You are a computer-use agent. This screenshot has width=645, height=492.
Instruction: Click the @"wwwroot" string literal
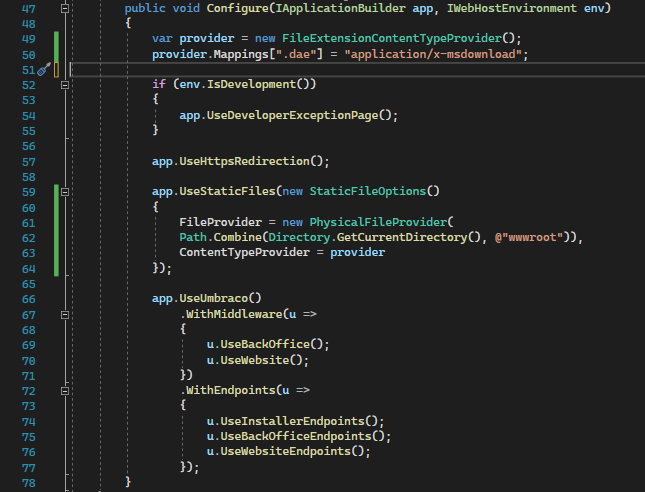pyautogui.click(x=529, y=237)
